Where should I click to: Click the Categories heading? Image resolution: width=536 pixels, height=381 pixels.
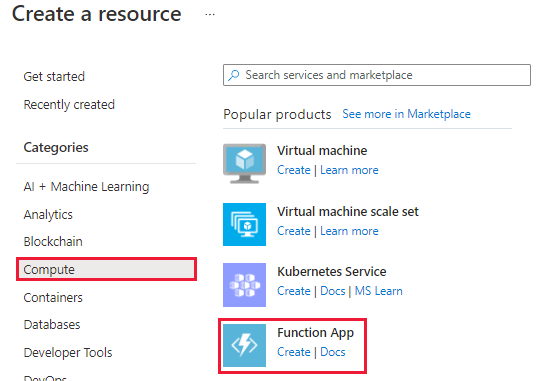pos(56,148)
